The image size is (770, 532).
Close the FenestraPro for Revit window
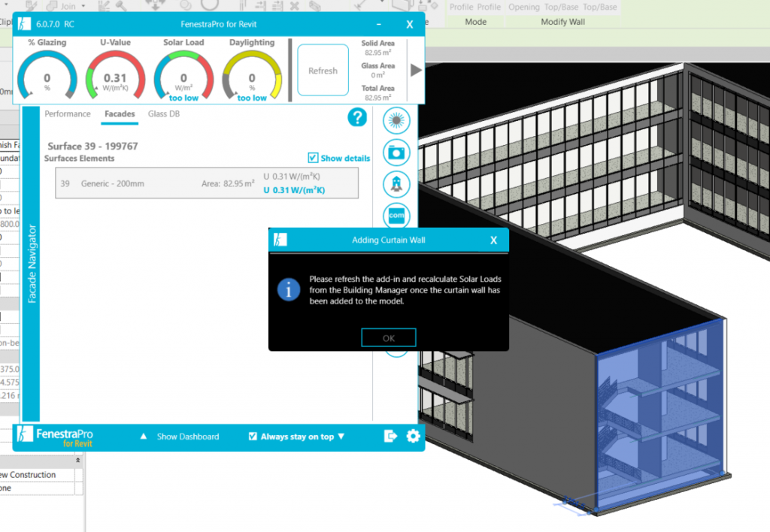tap(410, 24)
